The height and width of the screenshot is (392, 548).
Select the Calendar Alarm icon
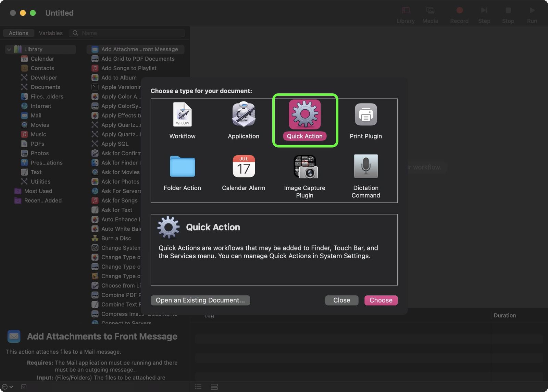(x=243, y=167)
